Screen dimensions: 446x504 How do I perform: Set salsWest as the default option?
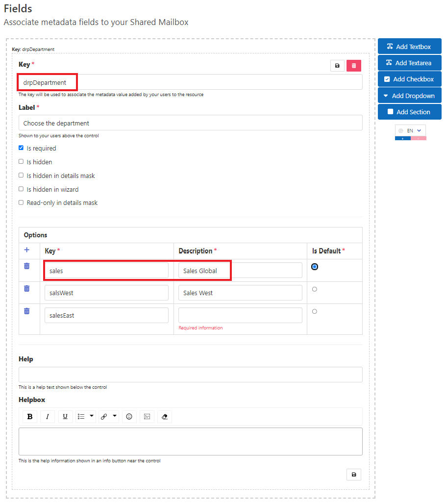click(315, 289)
